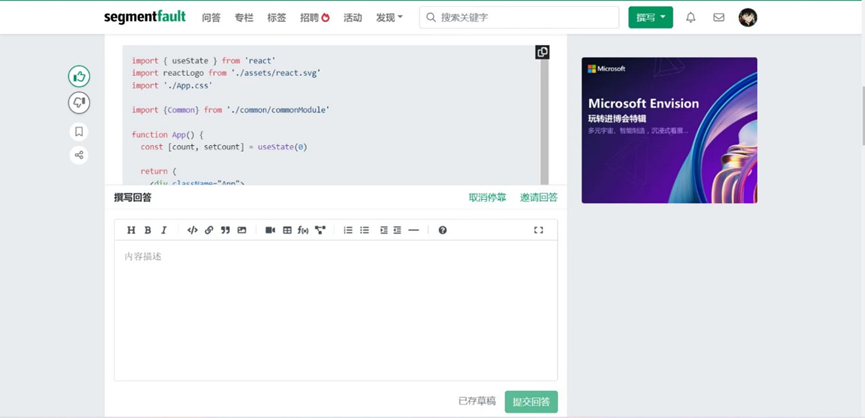Image resolution: width=865 pixels, height=418 pixels.
Task: Go to segmentfault home logo
Action: tap(145, 17)
